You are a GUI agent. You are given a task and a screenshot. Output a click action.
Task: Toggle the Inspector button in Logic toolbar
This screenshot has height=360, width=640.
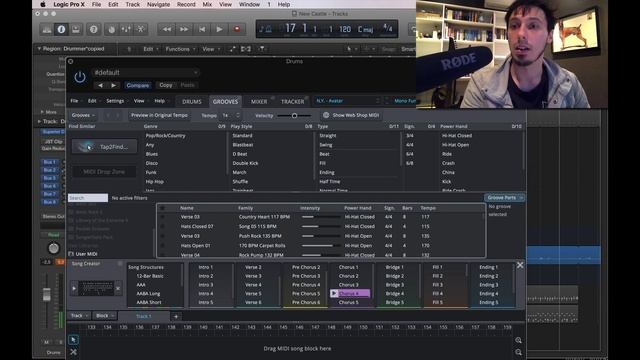coord(61,29)
